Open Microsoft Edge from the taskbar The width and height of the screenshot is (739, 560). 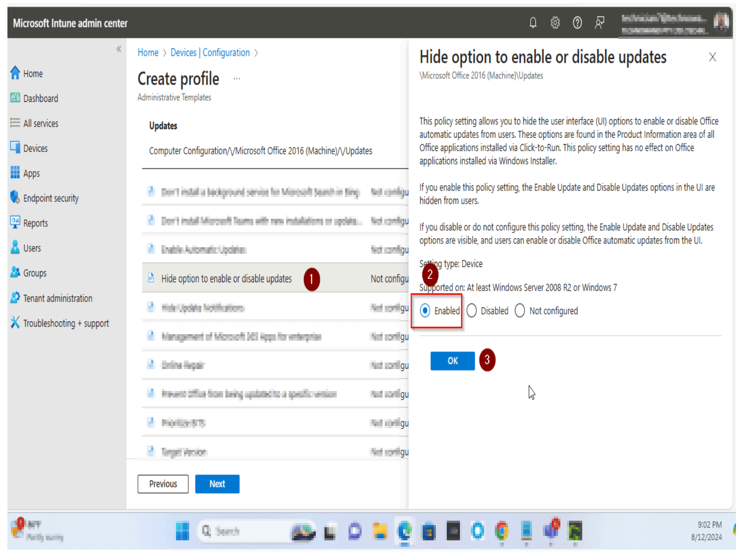(404, 531)
